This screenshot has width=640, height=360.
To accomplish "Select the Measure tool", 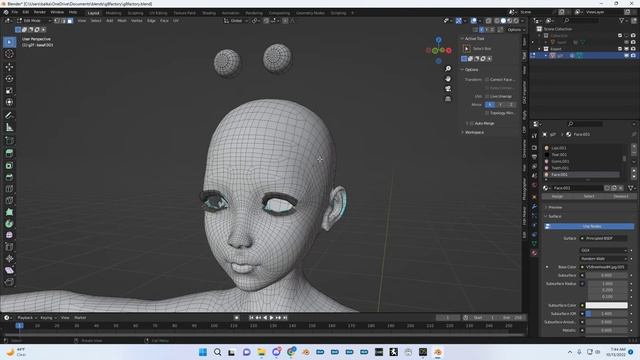I will (9, 127).
